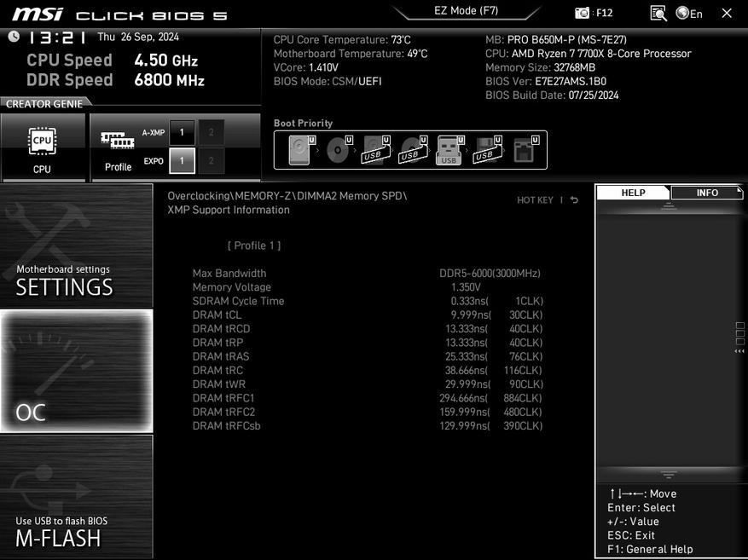This screenshot has width=748, height=560.
Task: Close the BIOS with the X button
Action: point(727,14)
